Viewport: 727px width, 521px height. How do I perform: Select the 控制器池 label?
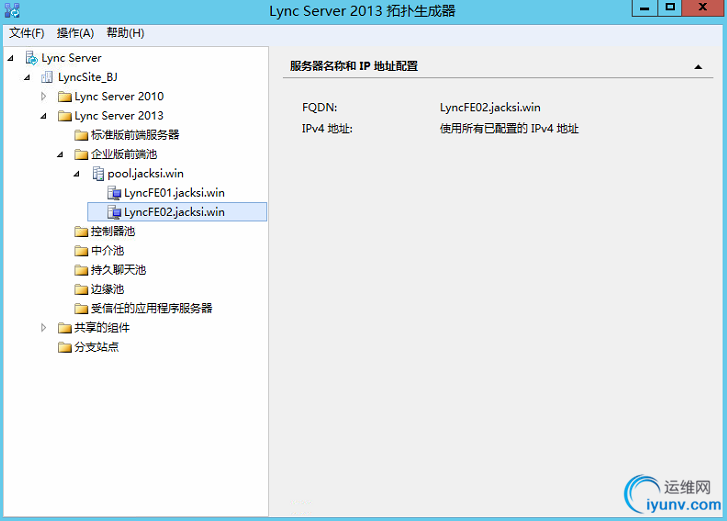pyautogui.click(x=113, y=231)
